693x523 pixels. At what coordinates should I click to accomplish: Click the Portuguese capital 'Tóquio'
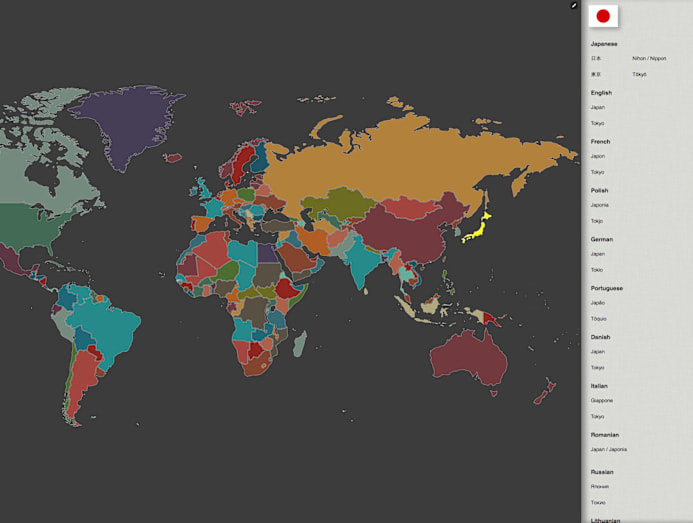coord(598,318)
